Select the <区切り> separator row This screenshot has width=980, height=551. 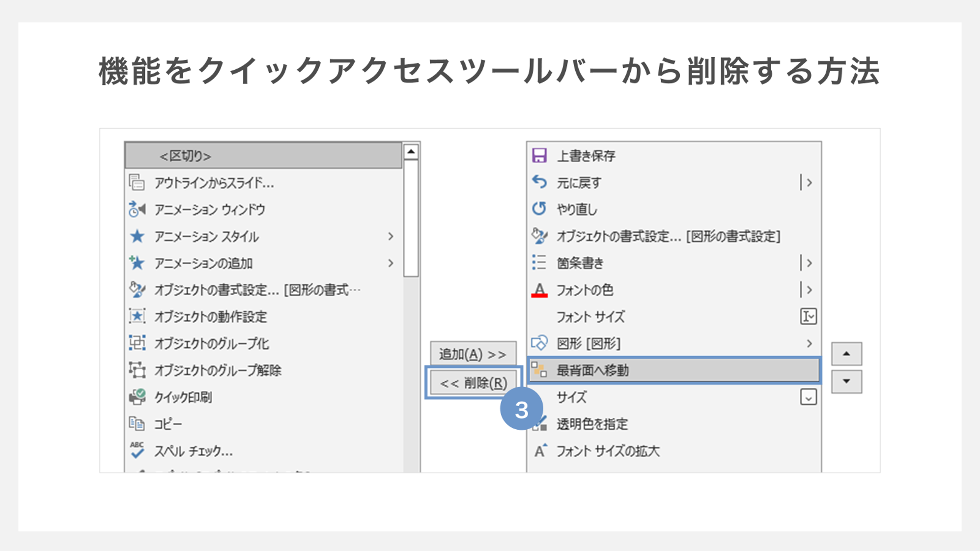[264, 156]
